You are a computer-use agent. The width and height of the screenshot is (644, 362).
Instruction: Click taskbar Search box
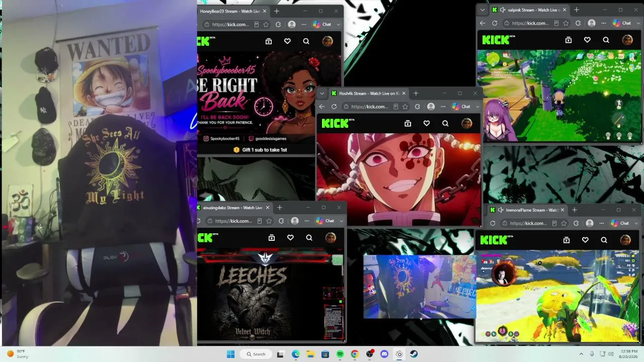256,354
